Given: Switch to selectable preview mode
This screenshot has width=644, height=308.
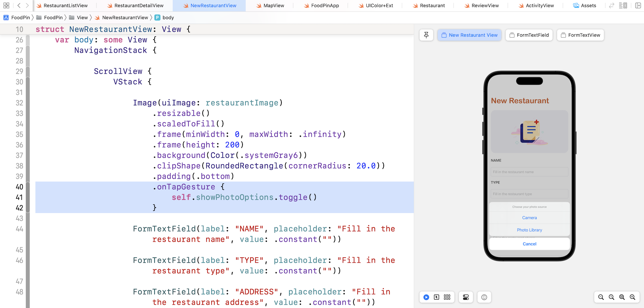Looking at the screenshot, I should (436, 297).
